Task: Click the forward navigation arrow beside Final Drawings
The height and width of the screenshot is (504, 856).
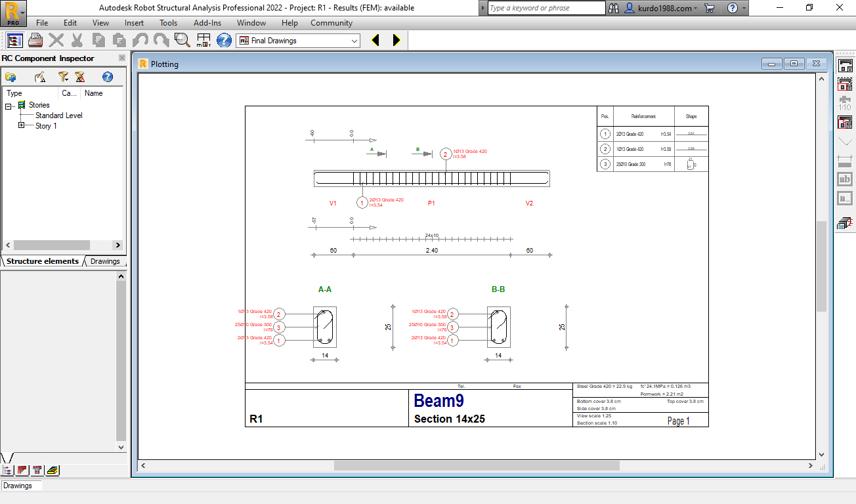Action: [395, 40]
